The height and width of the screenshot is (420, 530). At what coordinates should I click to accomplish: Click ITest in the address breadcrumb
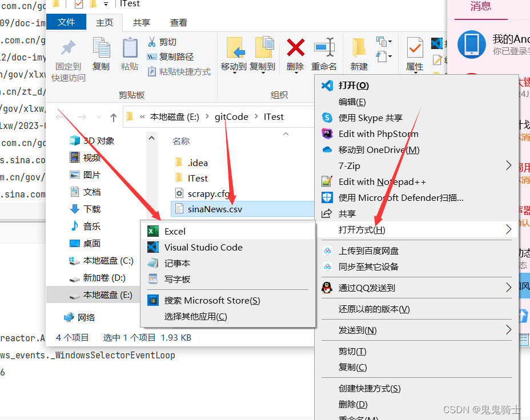274,117
